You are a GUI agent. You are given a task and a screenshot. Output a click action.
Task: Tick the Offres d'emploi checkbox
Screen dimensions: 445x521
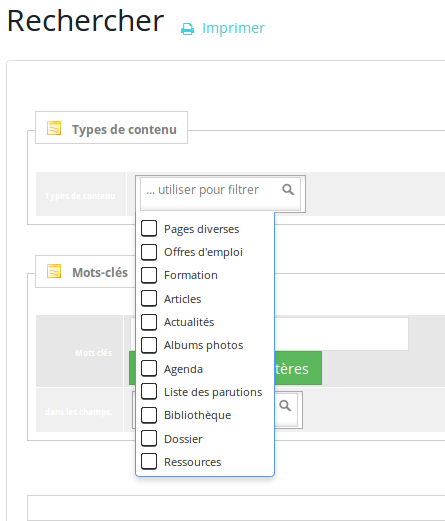coord(149,252)
